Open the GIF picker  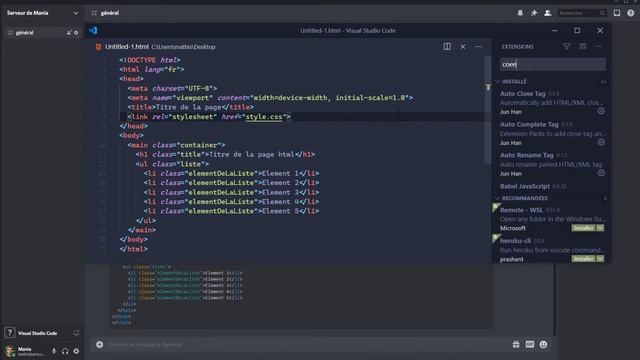point(530,344)
